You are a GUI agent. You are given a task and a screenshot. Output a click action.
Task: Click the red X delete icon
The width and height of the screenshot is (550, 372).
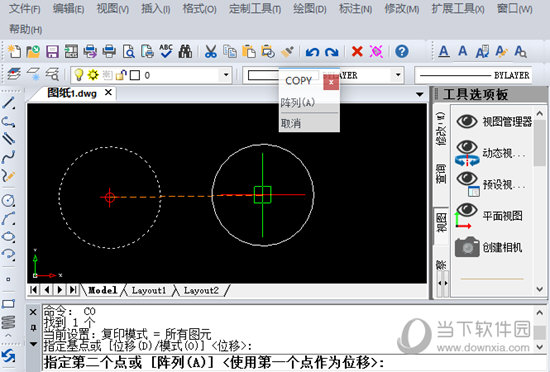tap(357, 52)
